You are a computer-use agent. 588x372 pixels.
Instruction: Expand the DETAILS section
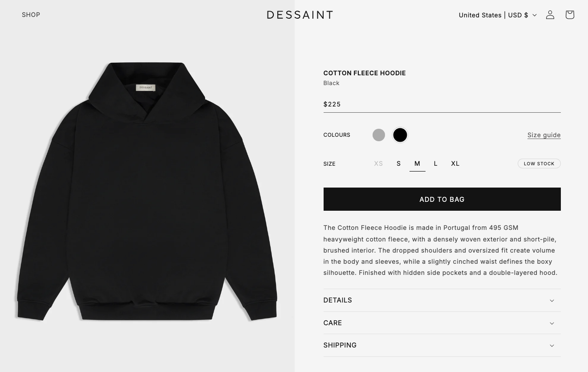point(442,300)
